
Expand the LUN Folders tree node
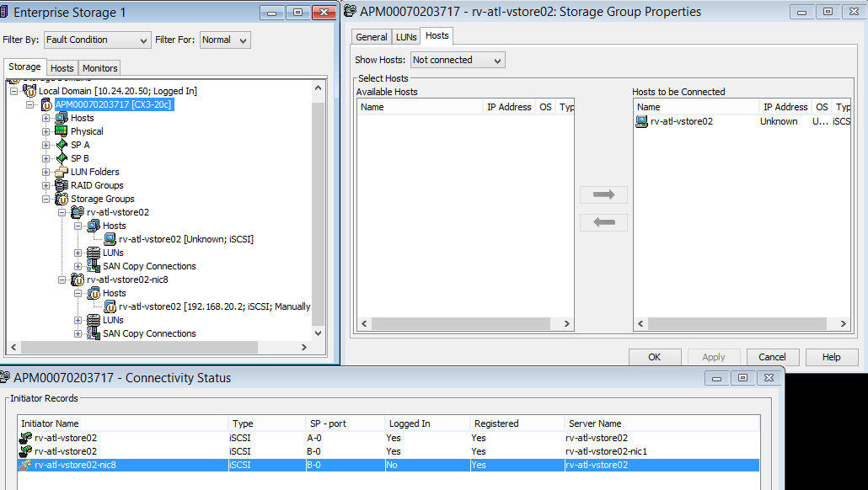tap(46, 172)
